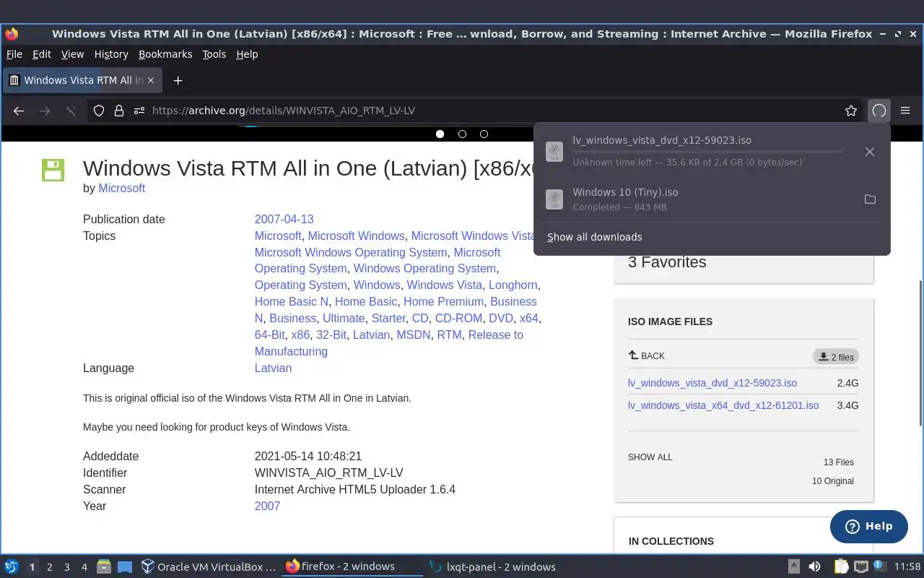Switch to Oracle VM VirtualBox taskbar window

click(209, 567)
